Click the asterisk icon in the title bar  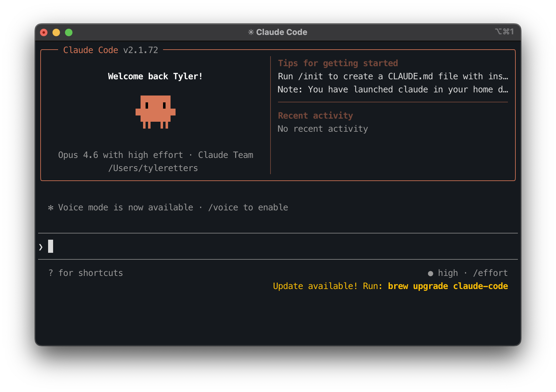tap(251, 32)
